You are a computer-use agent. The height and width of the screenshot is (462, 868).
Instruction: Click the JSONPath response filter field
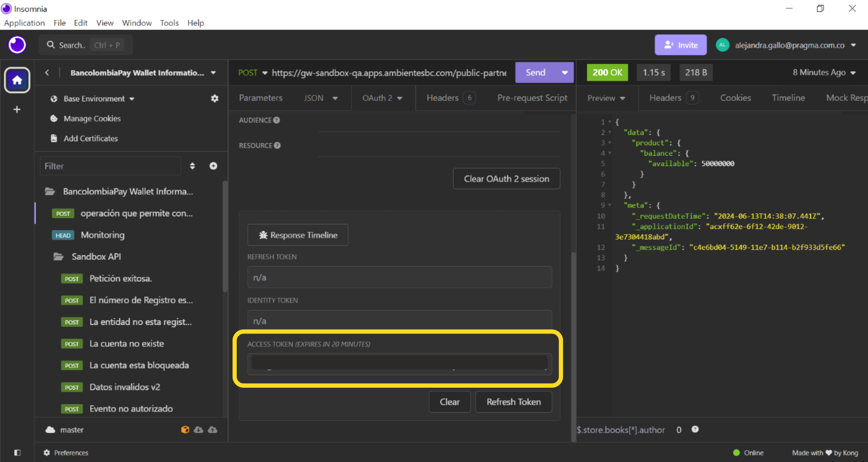[622, 430]
